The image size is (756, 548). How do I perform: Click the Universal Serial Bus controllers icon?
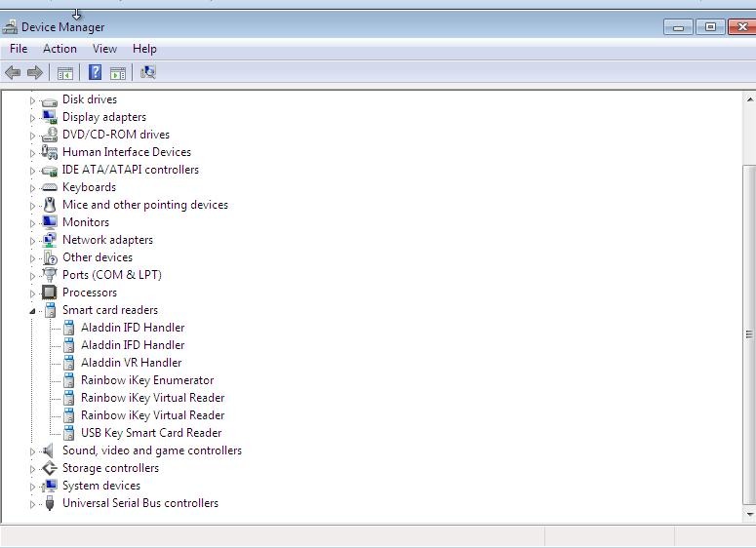[x=49, y=503]
